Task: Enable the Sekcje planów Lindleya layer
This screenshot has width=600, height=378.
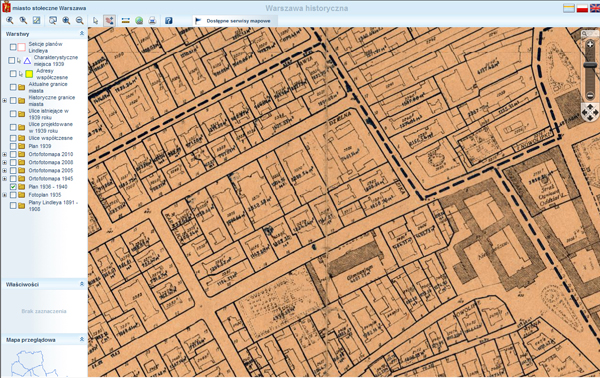Action: [x=13, y=47]
